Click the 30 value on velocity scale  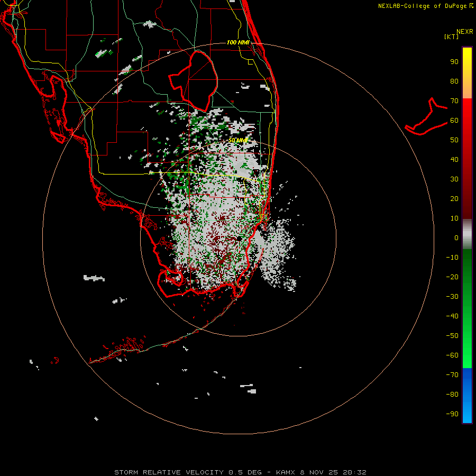tap(454, 179)
